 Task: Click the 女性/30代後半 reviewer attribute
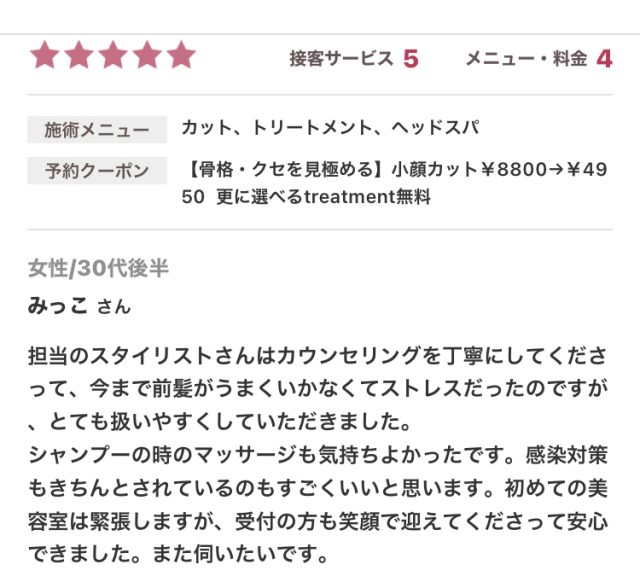98,267
